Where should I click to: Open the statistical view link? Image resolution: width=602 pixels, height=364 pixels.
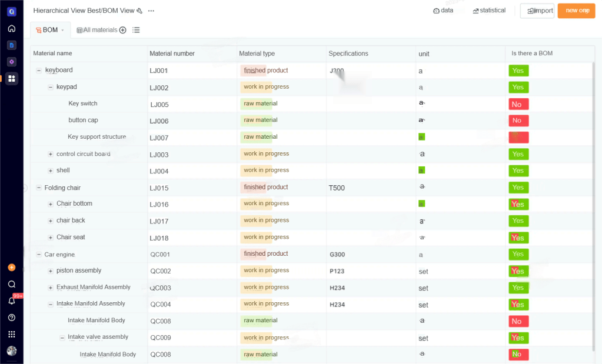pos(489,11)
